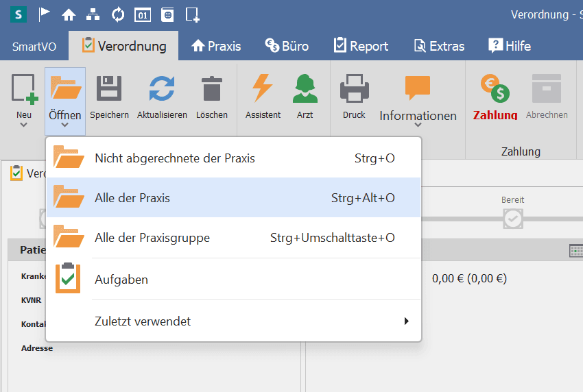Click the 0,00 € (0,00 €) amount
Screen dimensions: 583x392
pos(469,278)
